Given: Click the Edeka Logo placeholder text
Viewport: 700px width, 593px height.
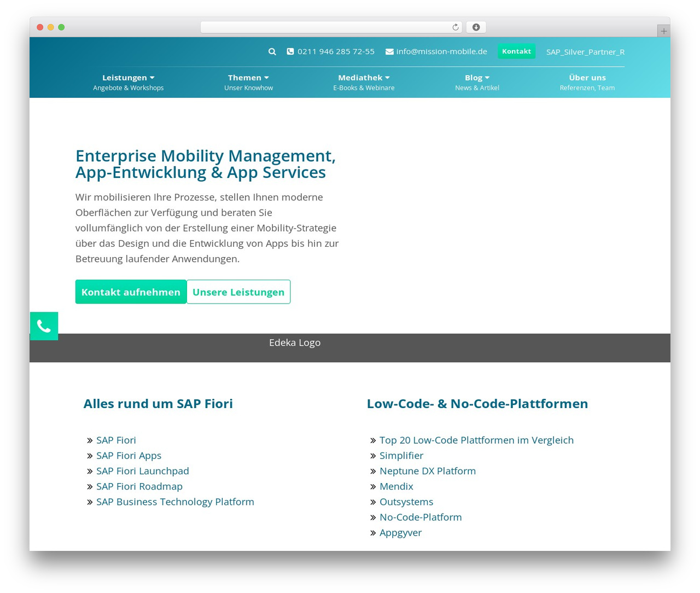Looking at the screenshot, I should (295, 342).
